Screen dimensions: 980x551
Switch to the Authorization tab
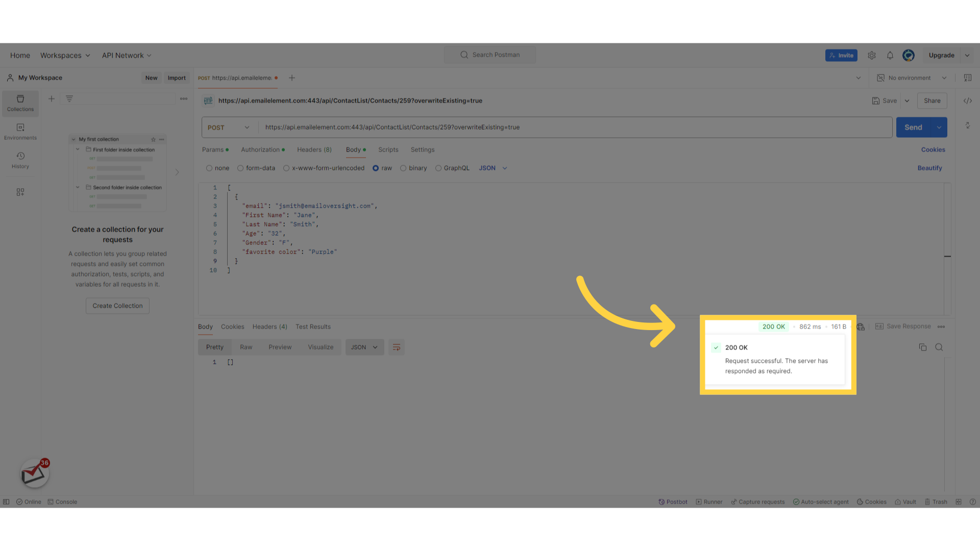click(x=262, y=150)
